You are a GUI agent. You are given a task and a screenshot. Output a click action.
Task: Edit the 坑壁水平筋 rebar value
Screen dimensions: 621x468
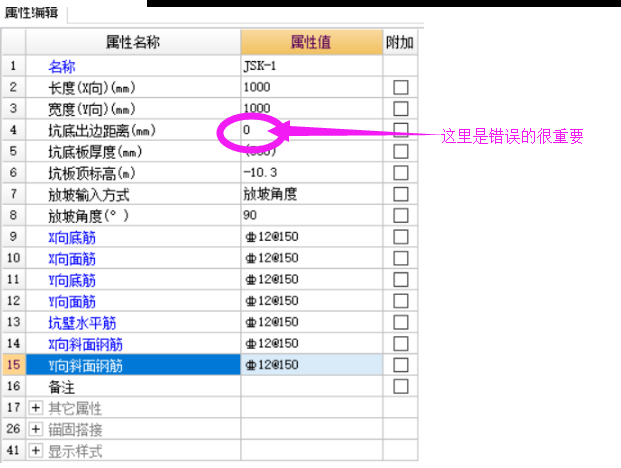click(x=311, y=322)
